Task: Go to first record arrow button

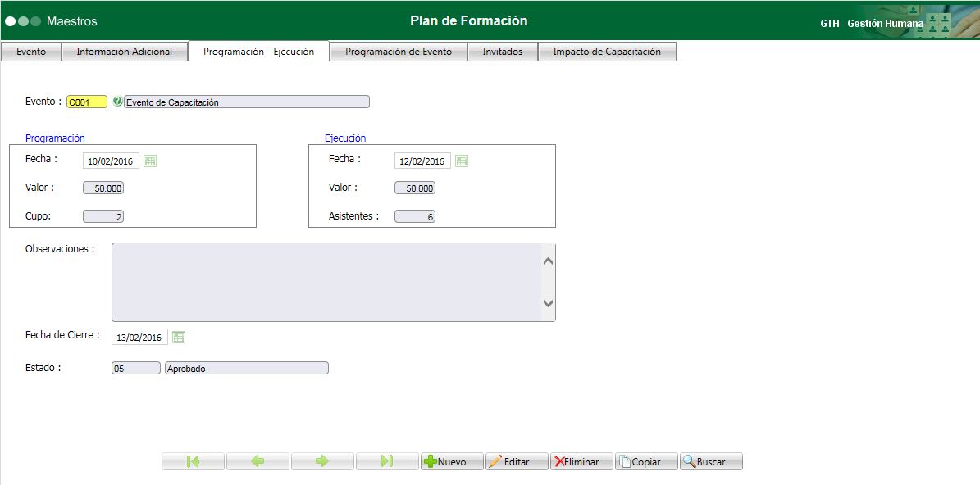Action: [193, 461]
